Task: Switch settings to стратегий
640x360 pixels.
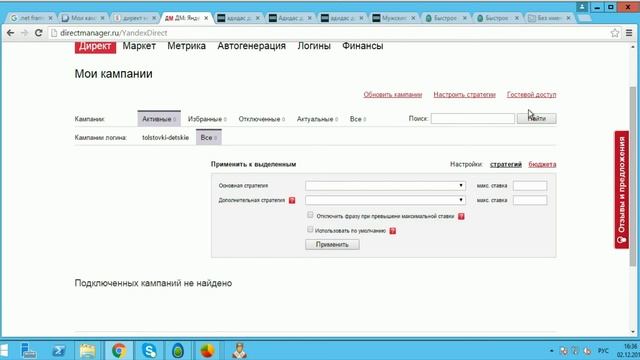Action: [x=506, y=164]
